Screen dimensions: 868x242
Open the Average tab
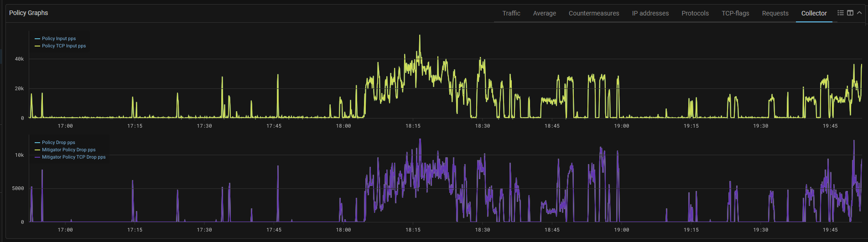[544, 13]
